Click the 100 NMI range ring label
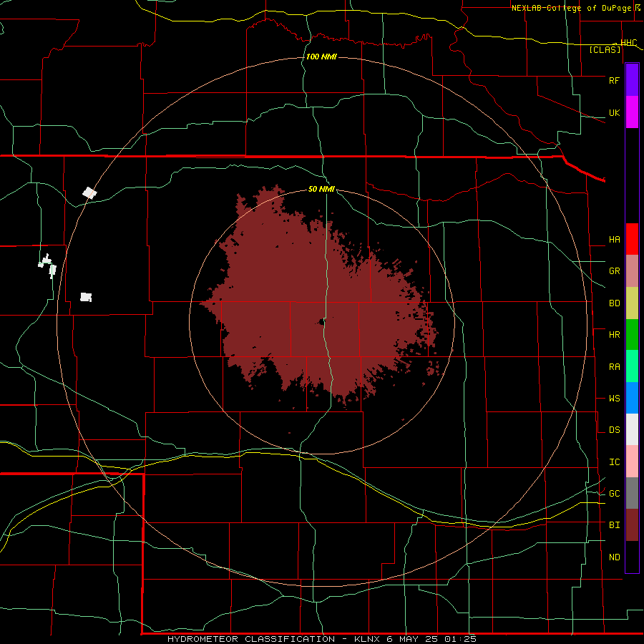644x644 pixels. [x=321, y=57]
